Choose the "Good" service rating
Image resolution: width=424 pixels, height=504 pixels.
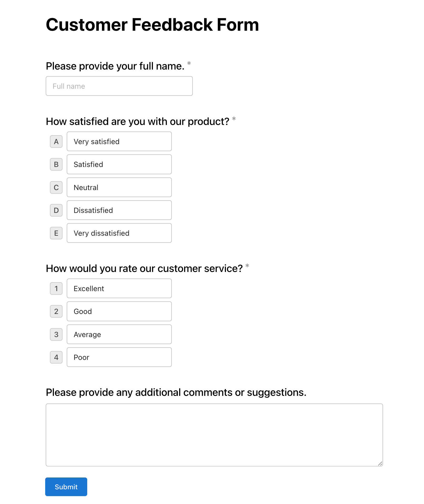point(119,311)
